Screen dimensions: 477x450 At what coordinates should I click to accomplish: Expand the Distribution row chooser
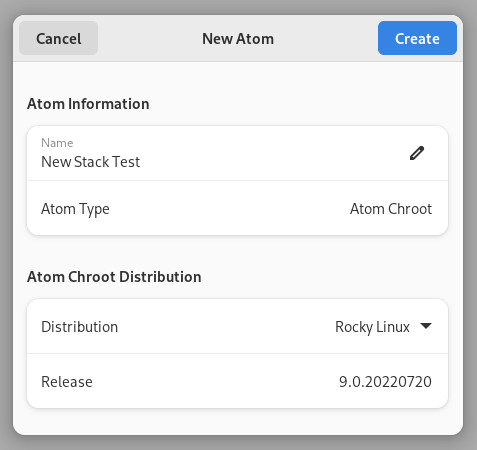237,326
